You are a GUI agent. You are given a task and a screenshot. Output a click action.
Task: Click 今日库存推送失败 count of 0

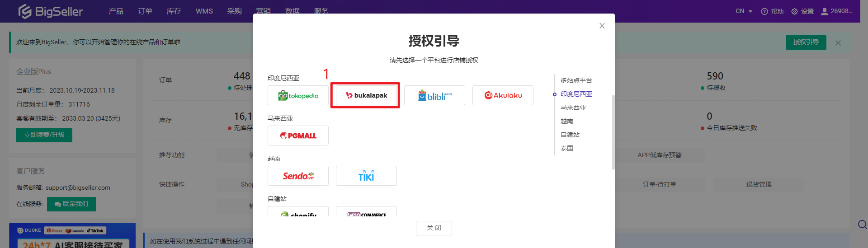[x=709, y=116]
